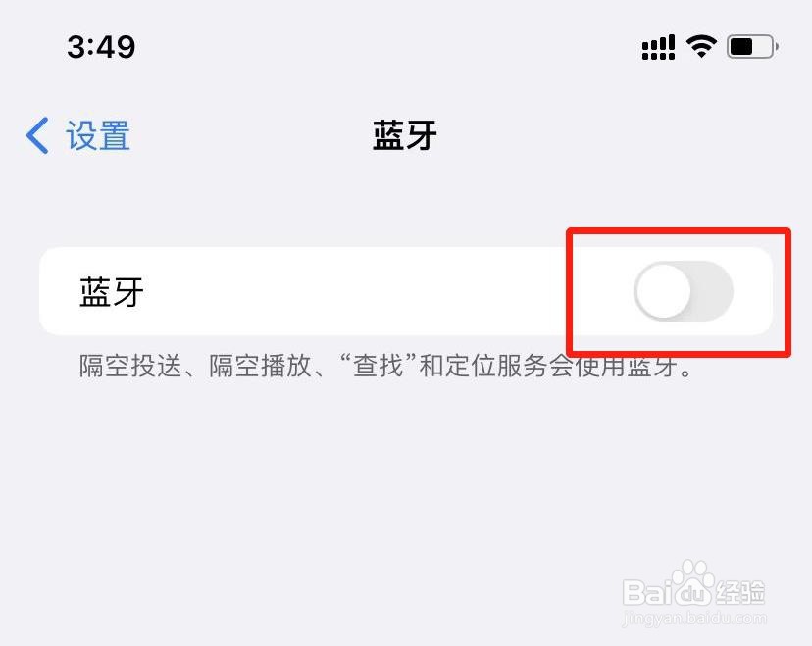Tap the white knob of Bluetooth switch
The width and height of the screenshot is (812, 646).
point(663,291)
